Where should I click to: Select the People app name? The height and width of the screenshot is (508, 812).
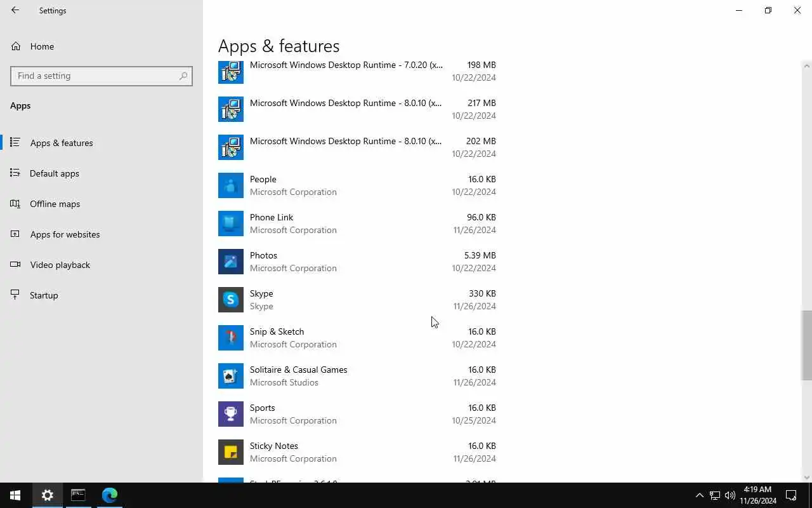[x=263, y=179]
